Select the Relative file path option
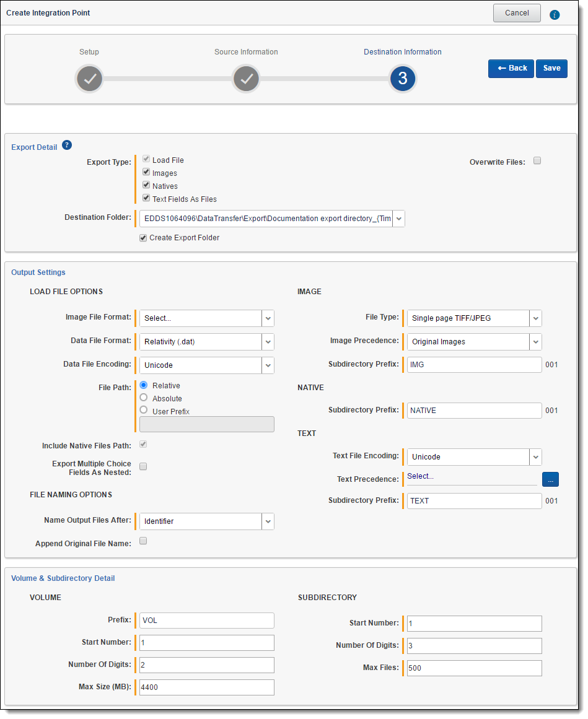 pos(144,385)
